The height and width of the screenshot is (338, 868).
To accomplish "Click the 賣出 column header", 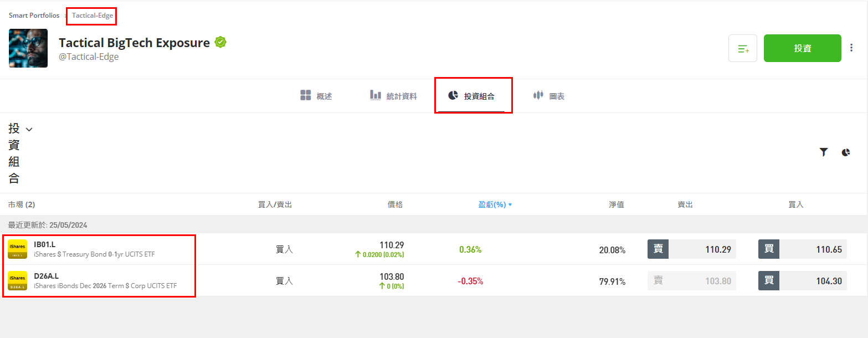I will (x=685, y=204).
